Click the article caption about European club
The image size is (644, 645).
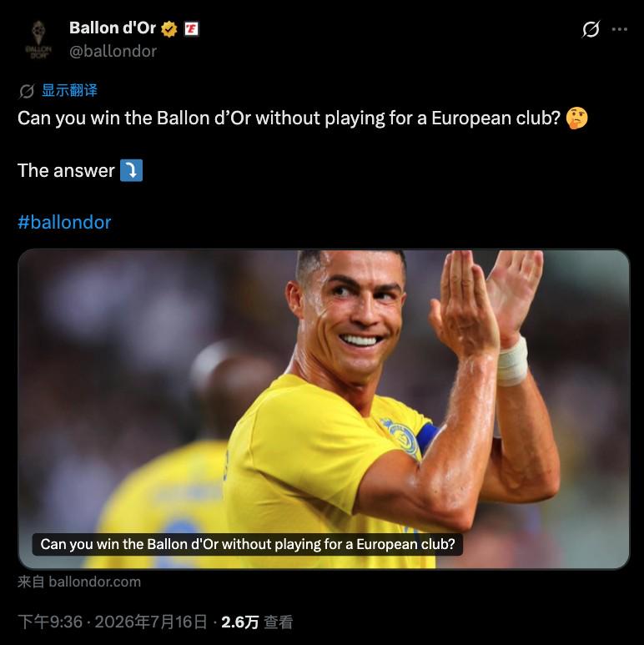(x=248, y=544)
